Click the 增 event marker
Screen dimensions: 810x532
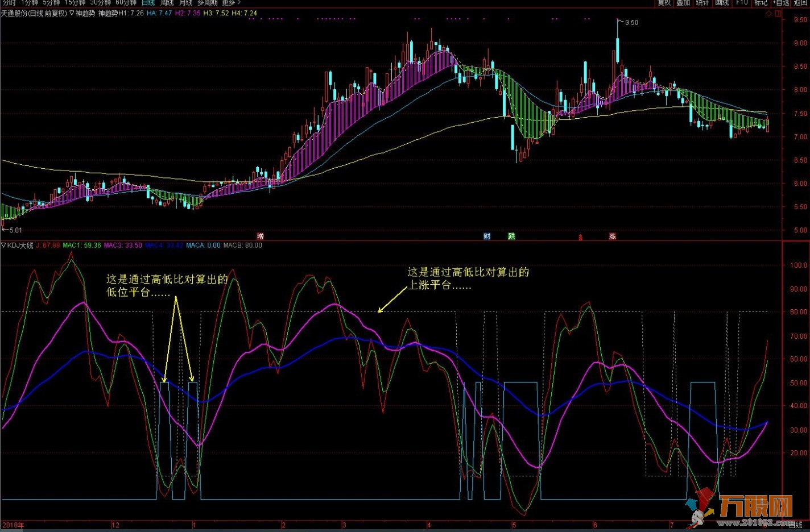(261, 236)
